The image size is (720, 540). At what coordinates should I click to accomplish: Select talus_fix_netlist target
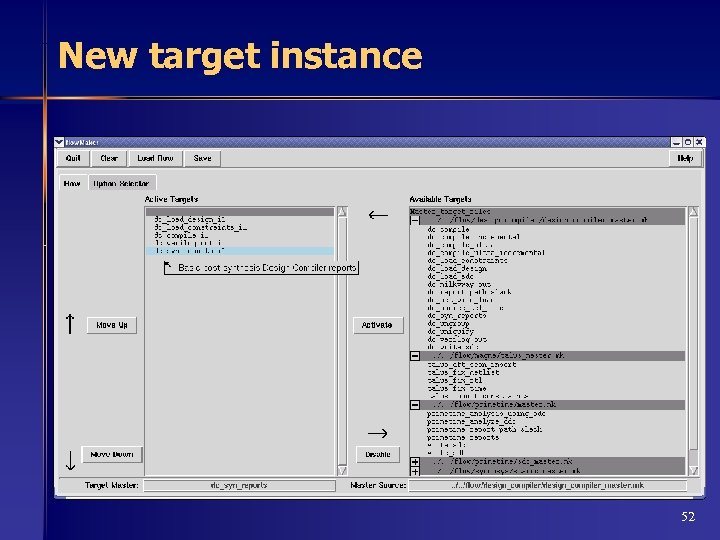pos(463,372)
